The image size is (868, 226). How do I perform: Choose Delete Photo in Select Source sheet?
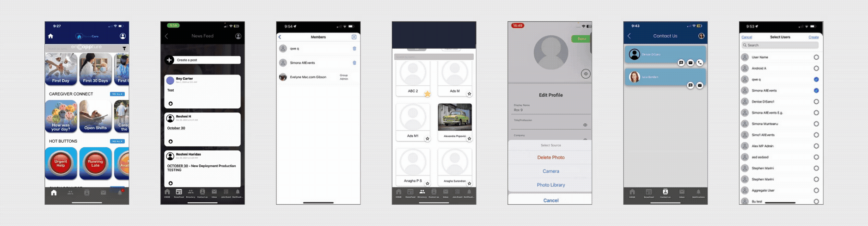click(x=550, y=157)
